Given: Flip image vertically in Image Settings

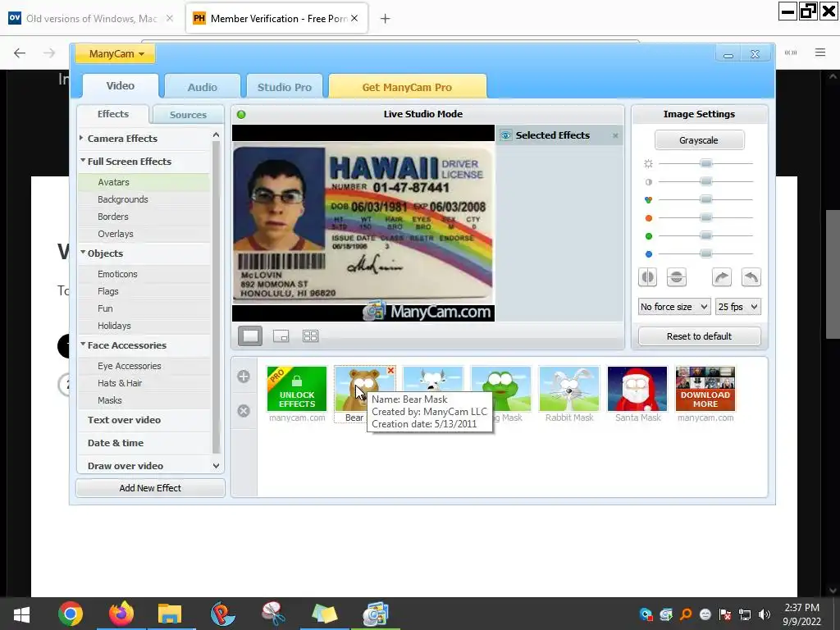Looking at the screenshot, I should pos(677,277).
